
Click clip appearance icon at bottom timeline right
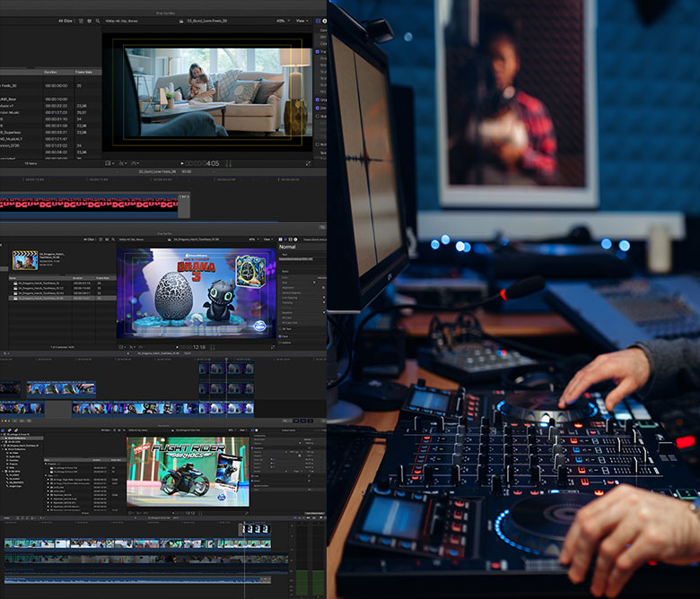point(314,517)
